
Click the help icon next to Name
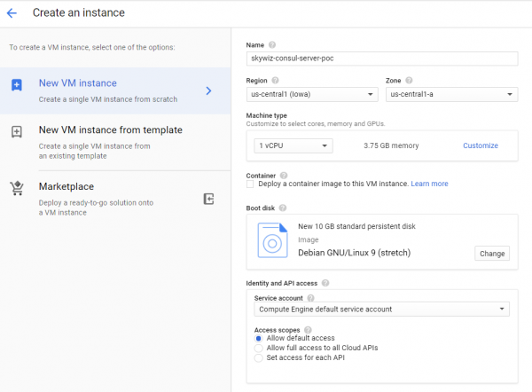coord(272,45)
